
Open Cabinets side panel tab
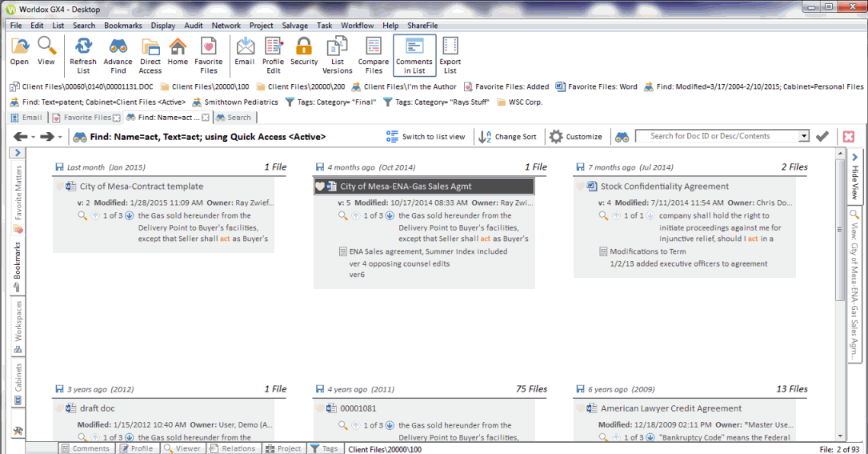(x=18, y=384)
